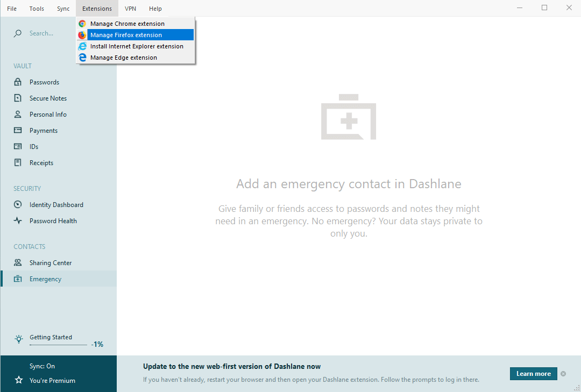The width and height of the screenshot is (581, 392).
Task: Choose Manage Firefox extension
Action: tap(135, 35)
